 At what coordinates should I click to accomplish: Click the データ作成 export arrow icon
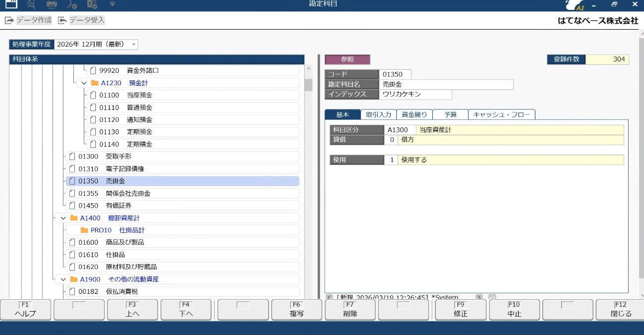[9, 20]
